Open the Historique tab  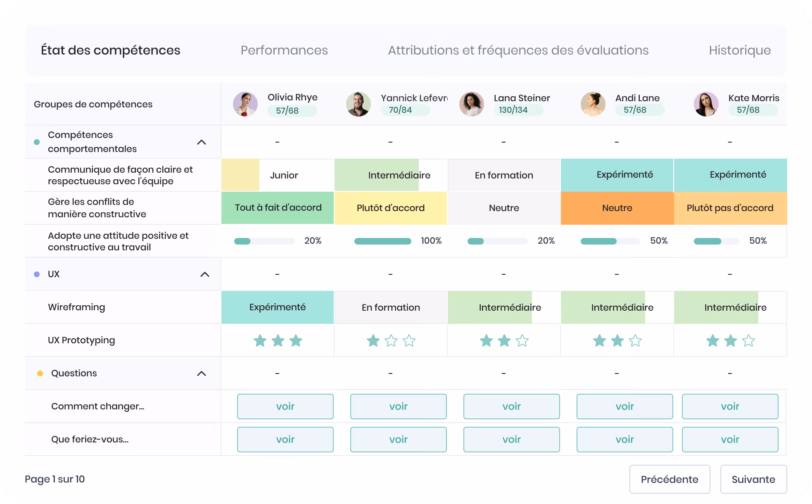click(x=740, y=50)
